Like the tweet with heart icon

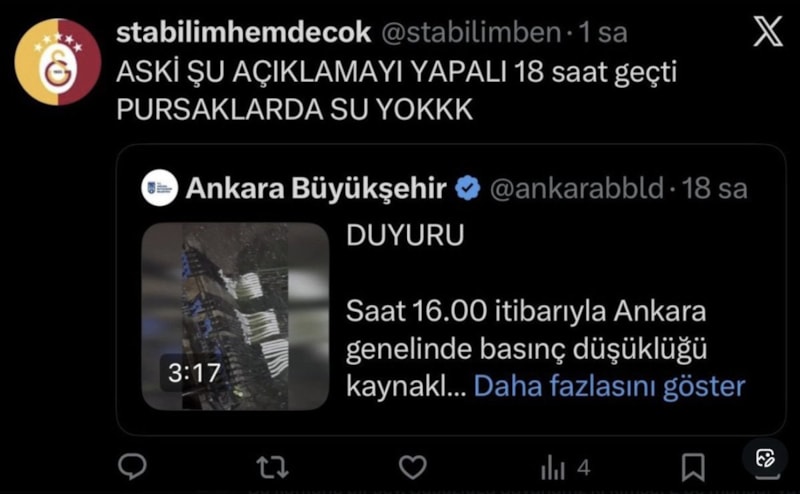click(x=412, y=467)
